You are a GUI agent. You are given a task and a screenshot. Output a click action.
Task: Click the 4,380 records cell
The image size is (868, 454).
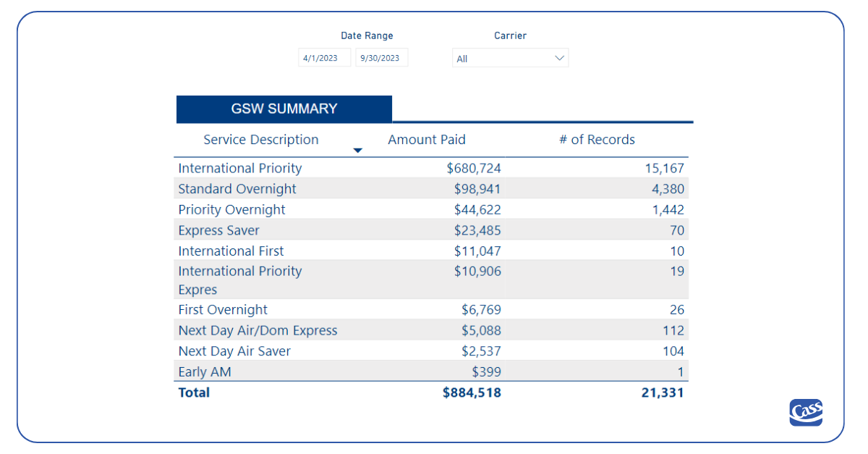pyautogui.click(x=668, y=189)
